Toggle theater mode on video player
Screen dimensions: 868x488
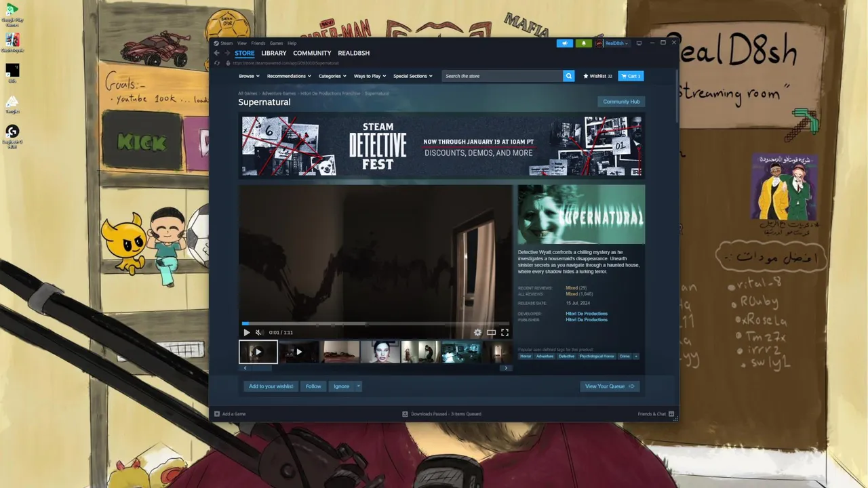(491, 332)
